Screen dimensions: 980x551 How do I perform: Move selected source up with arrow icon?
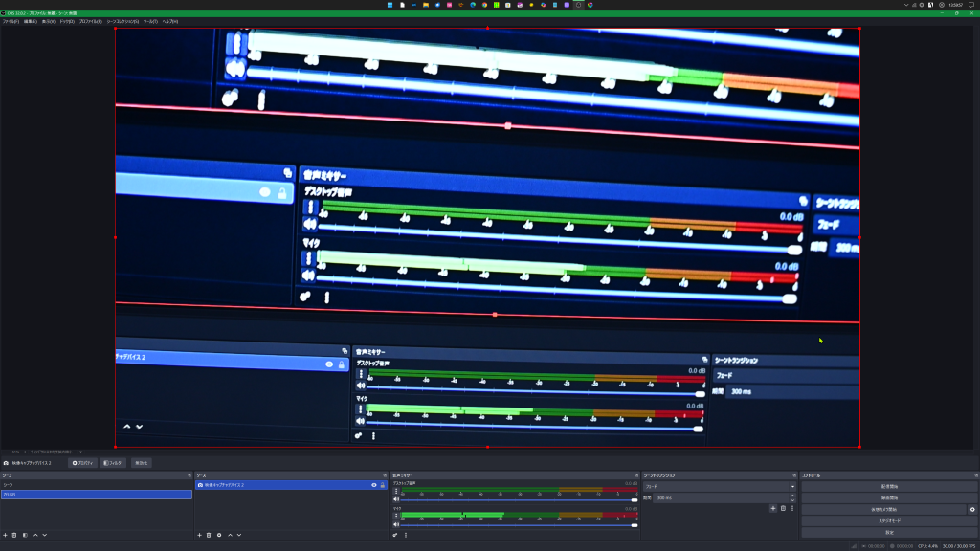point(230,535)
